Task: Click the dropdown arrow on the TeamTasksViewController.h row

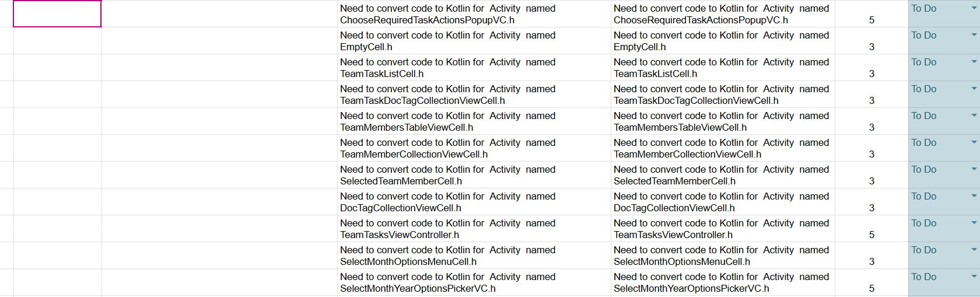Action: [x=974, y=223]
